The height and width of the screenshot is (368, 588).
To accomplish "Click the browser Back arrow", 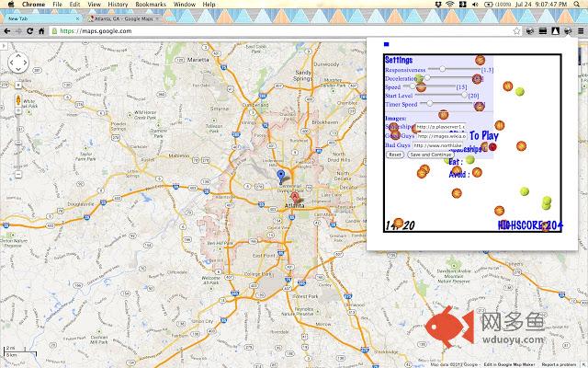I will point(6,31).
